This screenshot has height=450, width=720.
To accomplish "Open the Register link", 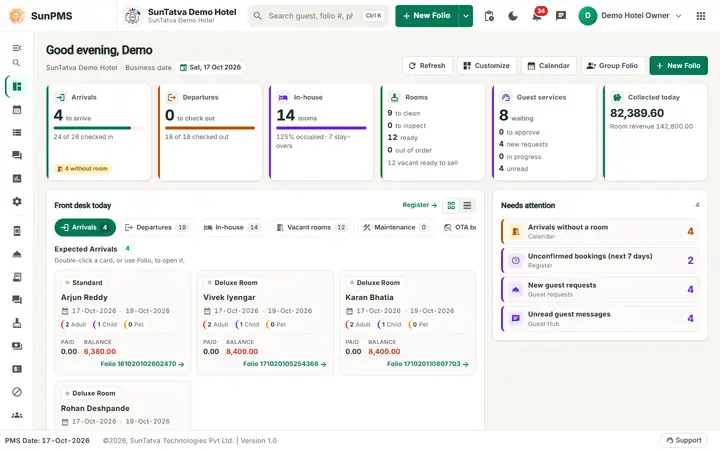I will click(x=419, y=205).
